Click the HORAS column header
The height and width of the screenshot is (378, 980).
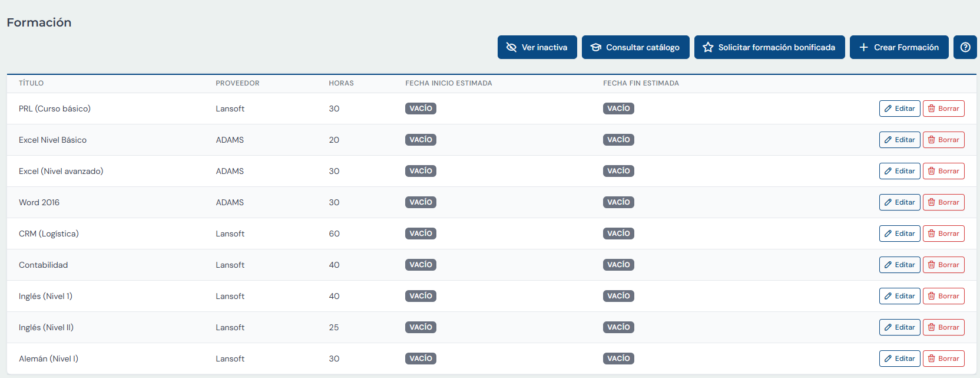pos(341,83)
